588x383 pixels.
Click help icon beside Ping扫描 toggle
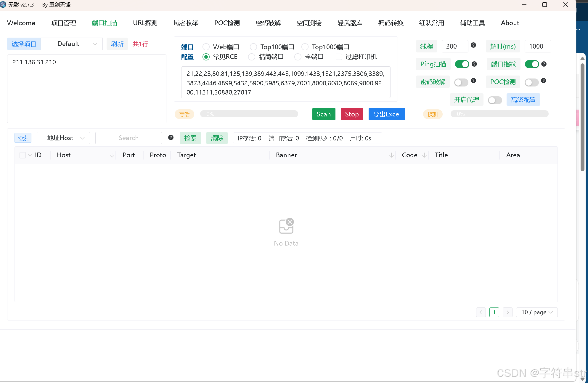[x=474, y=64]
